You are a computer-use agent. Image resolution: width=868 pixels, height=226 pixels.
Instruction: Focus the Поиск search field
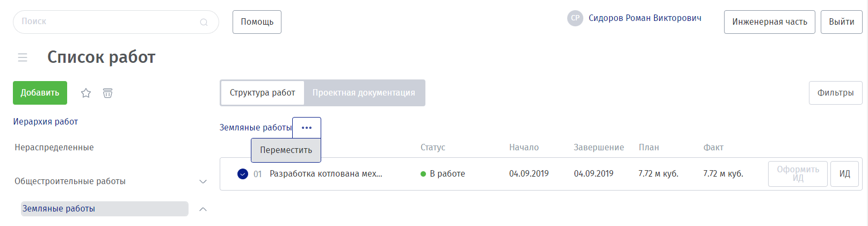[107, 22]
